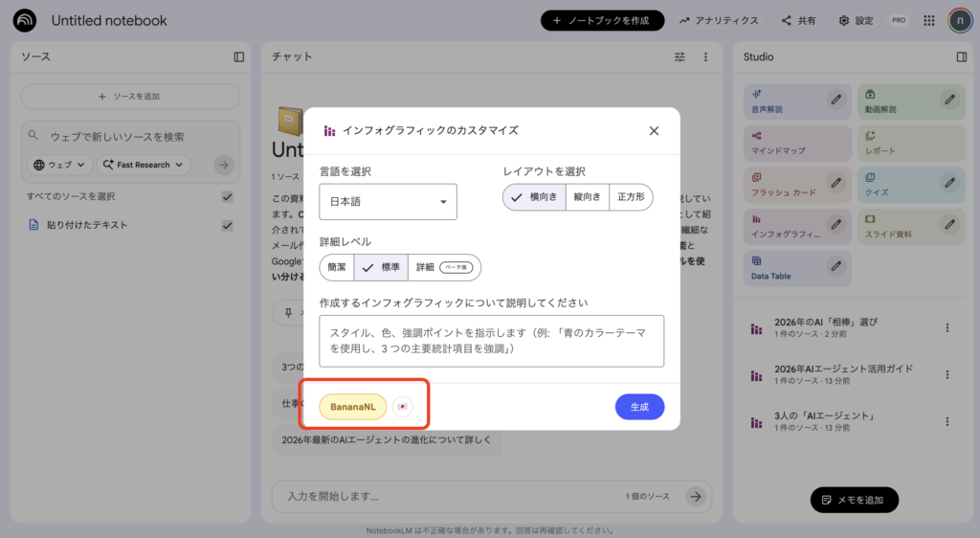Expand the ウェブ source type dropdown
The height and width of the screenshot is (538, 980).
60,165
